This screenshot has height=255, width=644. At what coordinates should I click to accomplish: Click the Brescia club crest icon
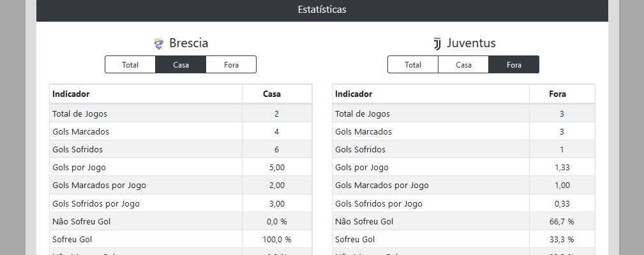tap(159, 44)
